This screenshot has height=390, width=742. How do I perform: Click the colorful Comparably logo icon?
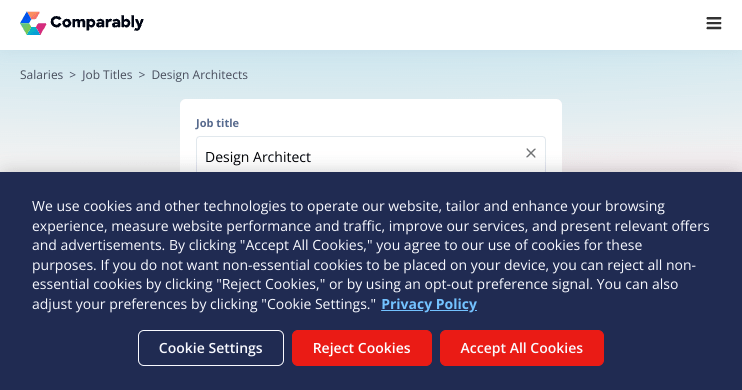click(x=33, y=23)
